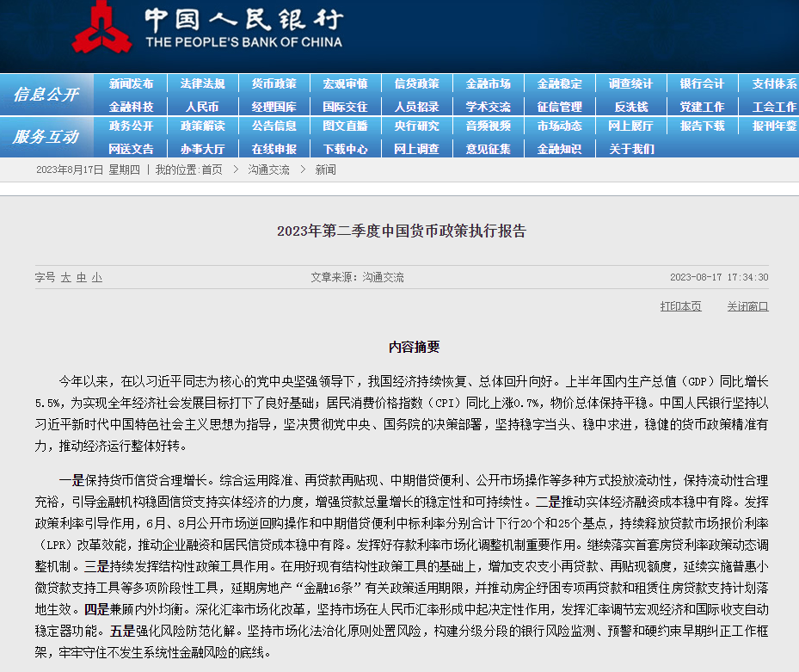Viewport: 799px width, 672px height.
Task: Open 法律法规 menu item
Action: (202, 83)
